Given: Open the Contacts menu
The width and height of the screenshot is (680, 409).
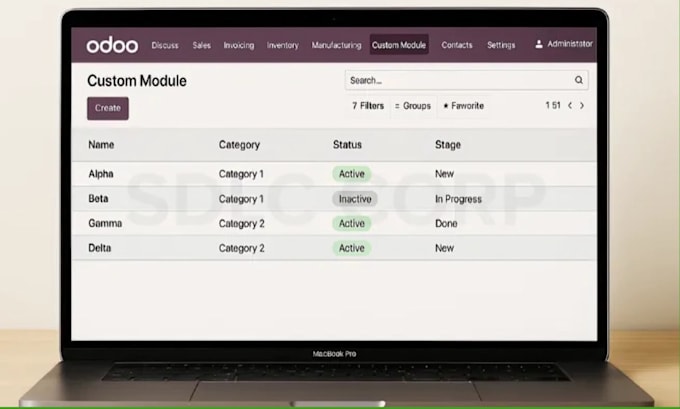Looking at the screenshot, I should click(x=457, y=45).
